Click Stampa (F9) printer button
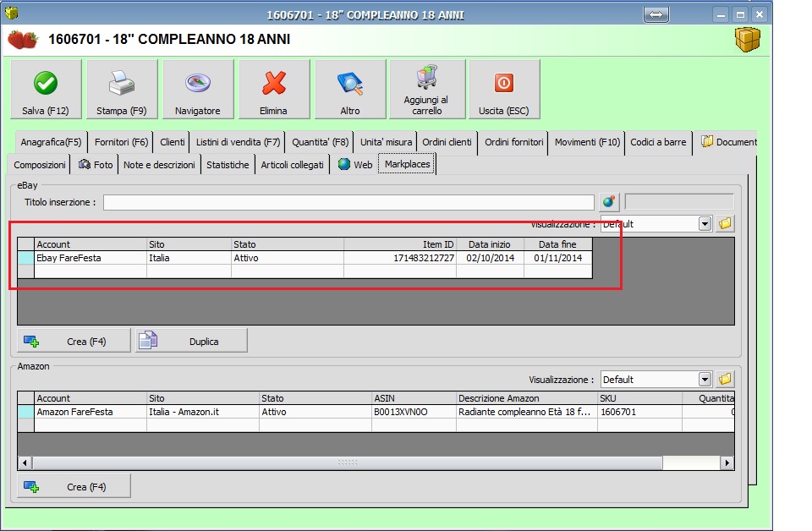812x531 pixels. pos(122,89)
